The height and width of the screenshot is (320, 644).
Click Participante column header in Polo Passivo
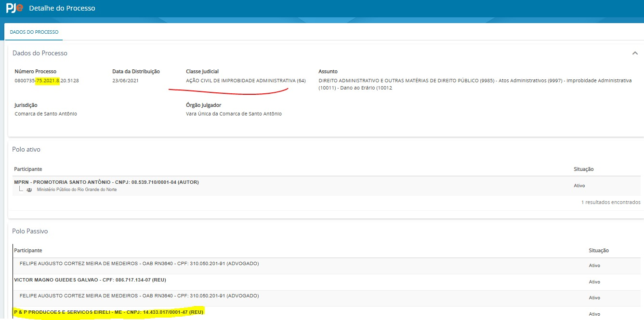tap(28, 251)
